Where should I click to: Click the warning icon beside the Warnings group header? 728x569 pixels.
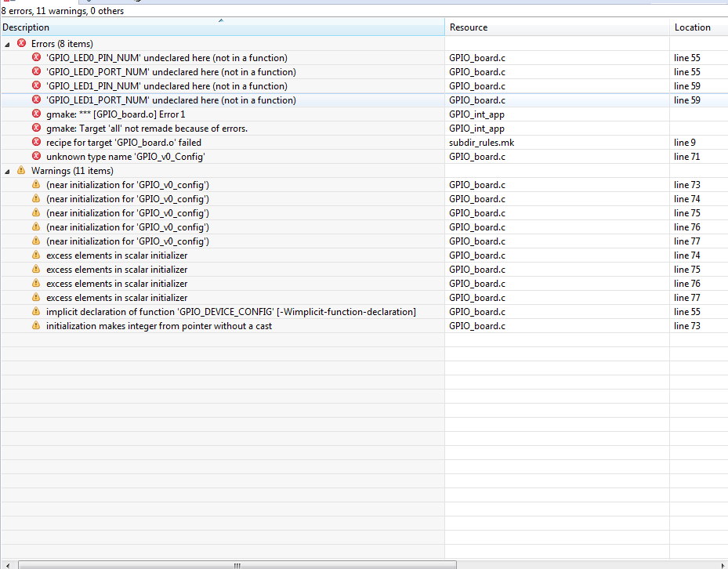coord(21,170)
